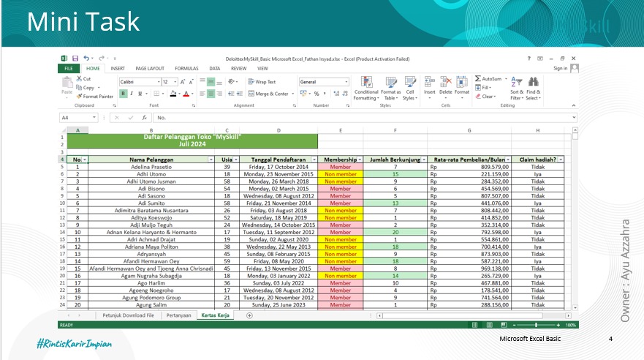Open the Claim hadiah? filter dropdown

561,160
